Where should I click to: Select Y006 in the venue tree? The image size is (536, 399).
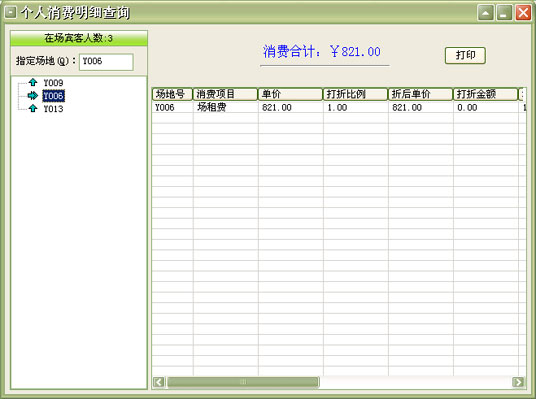tap(53, 96)
